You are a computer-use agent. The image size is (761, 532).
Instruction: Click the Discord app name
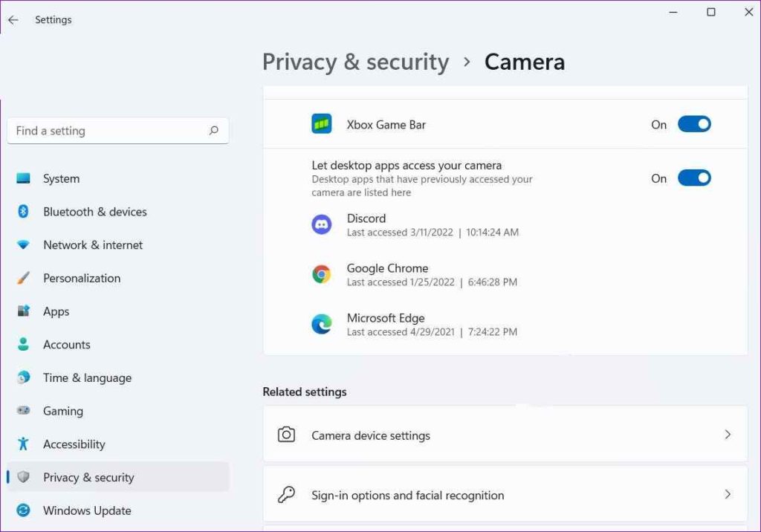tap(366, 218)
